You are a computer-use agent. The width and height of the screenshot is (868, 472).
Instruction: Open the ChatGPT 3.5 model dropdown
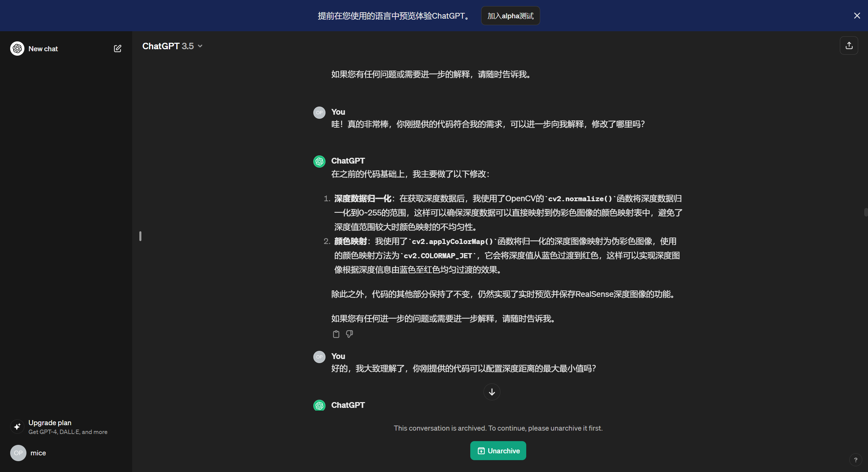click(x=168, y=46)
